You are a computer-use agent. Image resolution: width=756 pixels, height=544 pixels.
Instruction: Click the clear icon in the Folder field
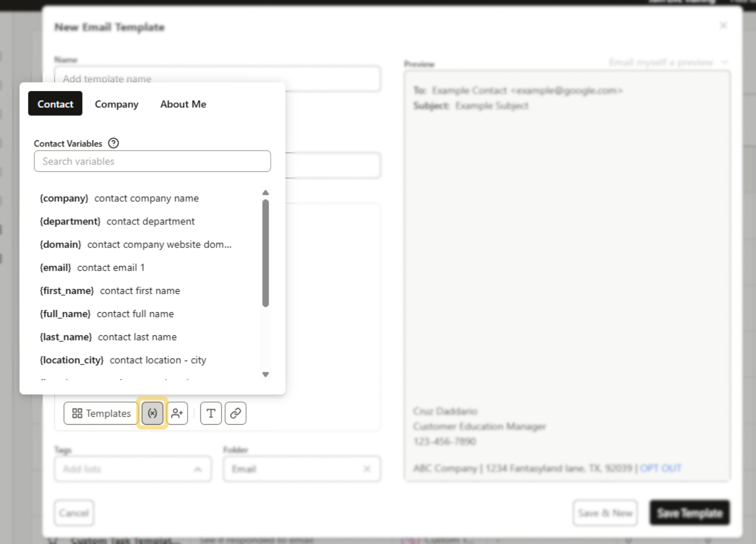point(367,469)
